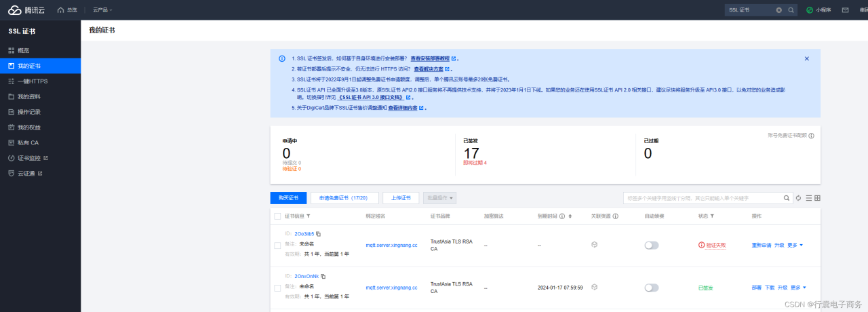868x312 pixels.
Task: Close the blue notice banner
Action: (806, 59)
